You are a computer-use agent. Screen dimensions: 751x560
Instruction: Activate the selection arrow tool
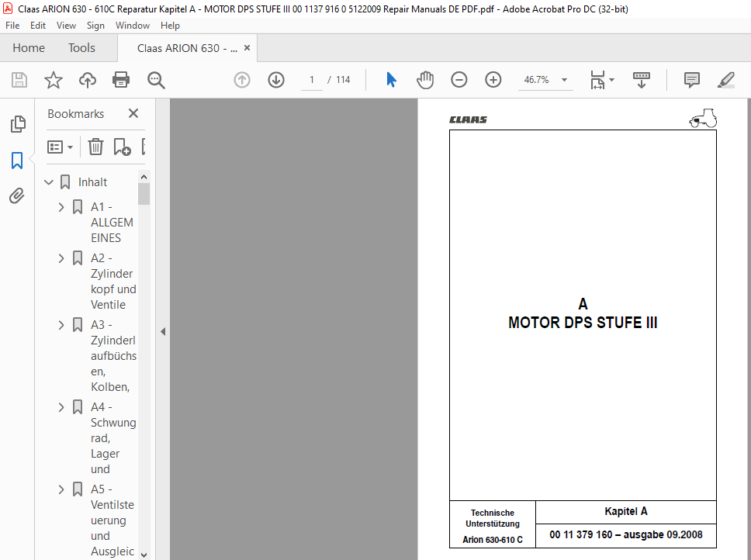tap(391, 80)
